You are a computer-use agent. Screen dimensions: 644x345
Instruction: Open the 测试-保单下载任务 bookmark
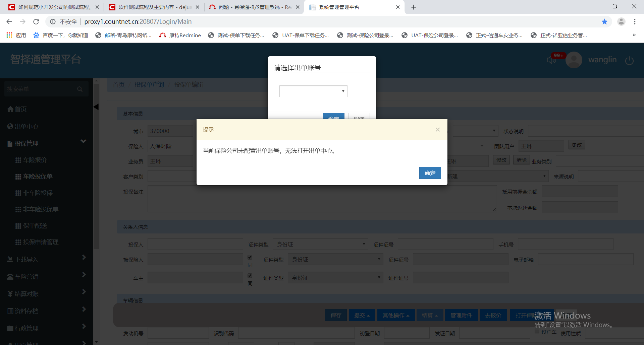pyautogui.click(x=236, y=35)
